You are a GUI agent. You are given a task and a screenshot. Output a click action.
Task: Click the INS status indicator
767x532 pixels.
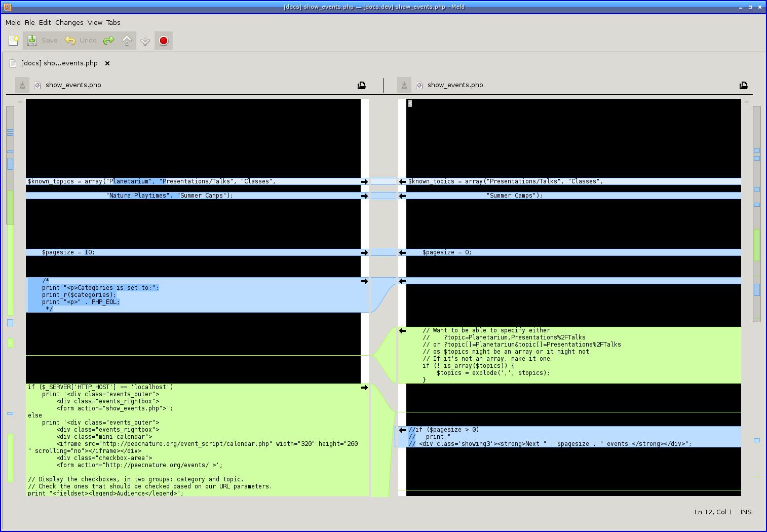pyautogui.click(x=746, y=512)
